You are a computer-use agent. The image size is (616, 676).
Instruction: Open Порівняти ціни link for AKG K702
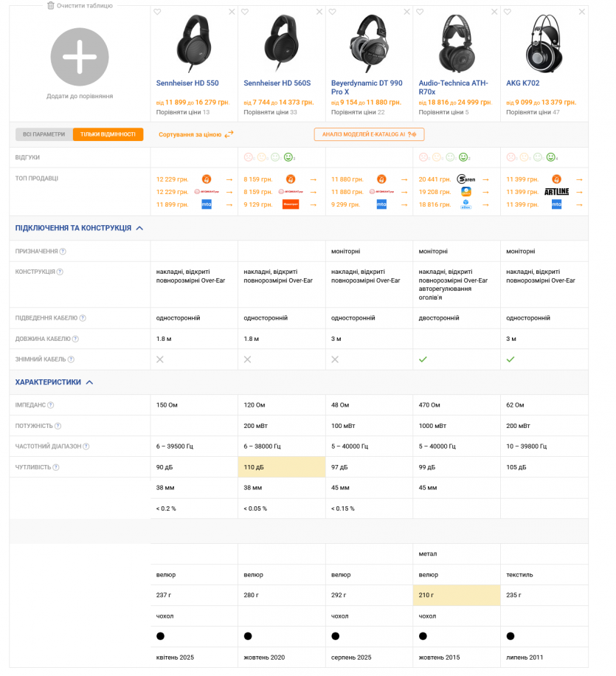527,112
